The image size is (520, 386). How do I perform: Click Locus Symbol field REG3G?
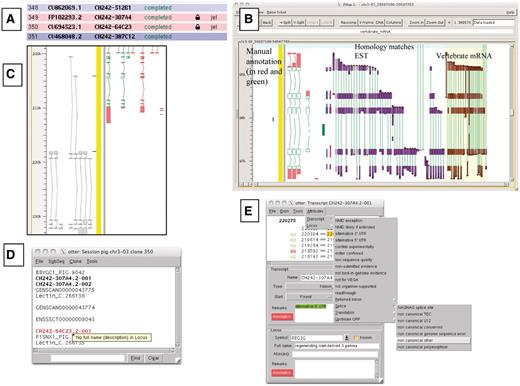click(x=316, y=338)
